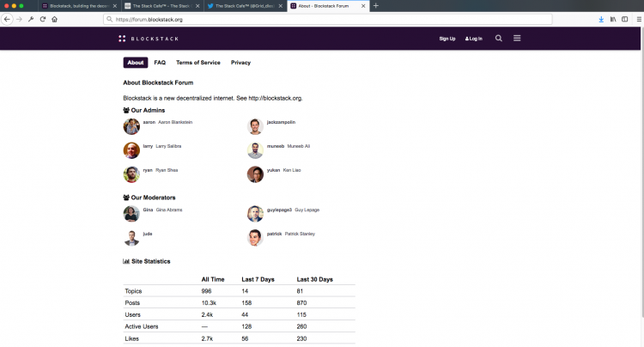
Task: Click the Likes last 30 days value 230
Action: click(x=301, y=338)
